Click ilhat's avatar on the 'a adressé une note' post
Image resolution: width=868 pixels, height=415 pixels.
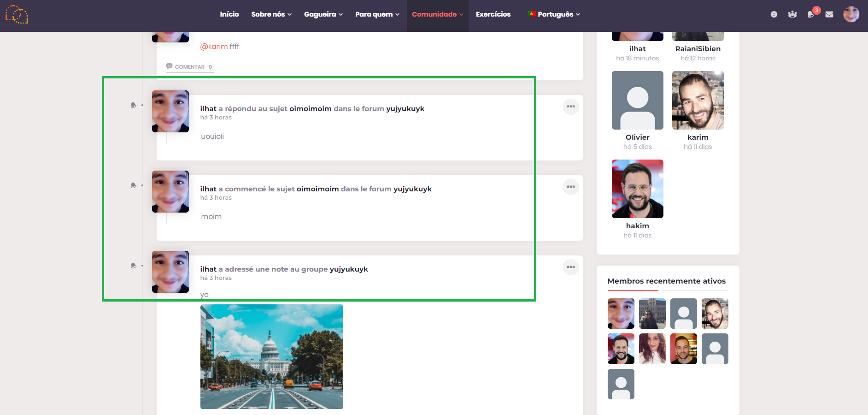170,272
